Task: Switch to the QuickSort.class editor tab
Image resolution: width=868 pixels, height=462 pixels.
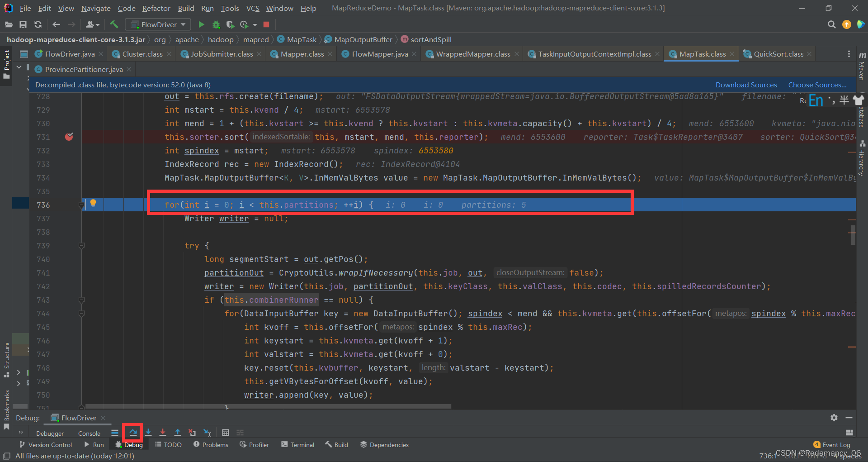Action: 778,54
